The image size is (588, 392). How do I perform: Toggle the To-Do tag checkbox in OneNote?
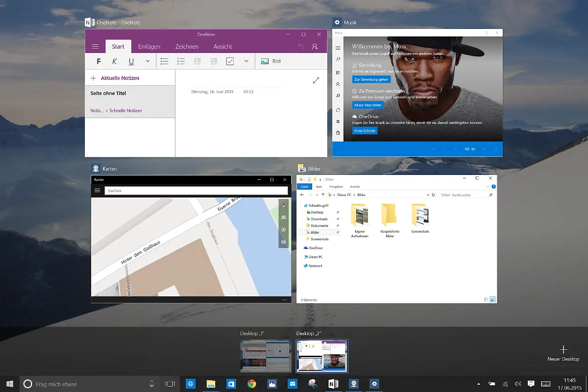pyautogui.click(x=229, y=61)
